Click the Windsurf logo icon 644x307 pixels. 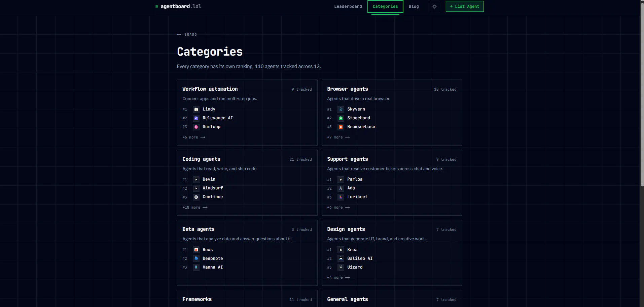(196, 188)
